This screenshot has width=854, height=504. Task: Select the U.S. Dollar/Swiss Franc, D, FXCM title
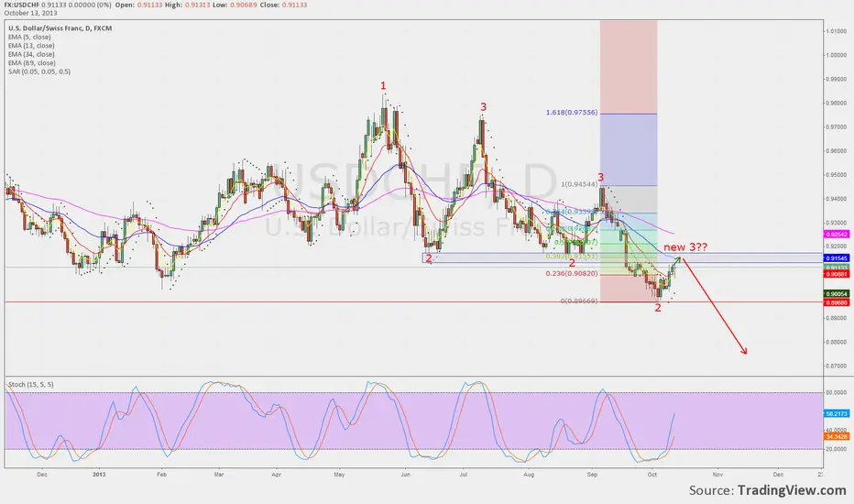pos(60,28)
